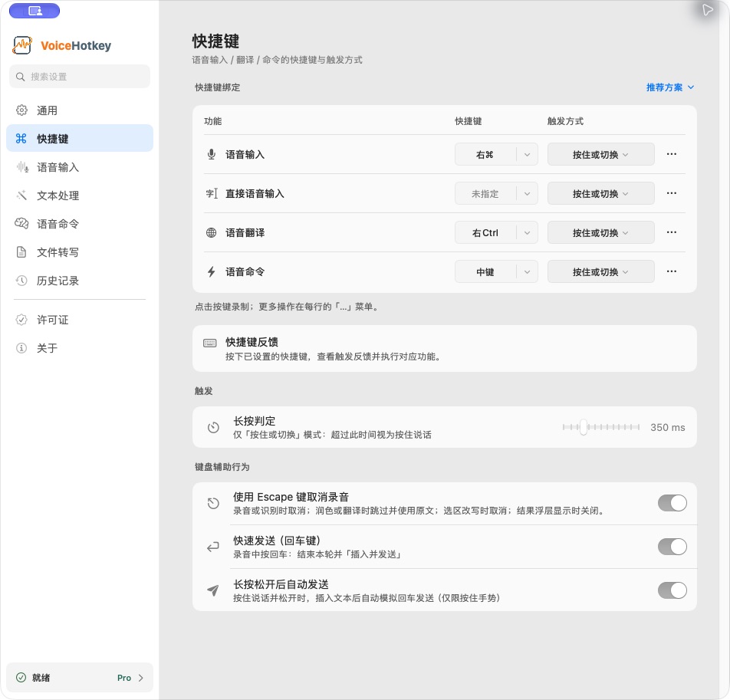The height and width of the screenshot is (700, 730).
Task: Record hotkey on the 右⌘ button
Action: click(x=485, y=155)
